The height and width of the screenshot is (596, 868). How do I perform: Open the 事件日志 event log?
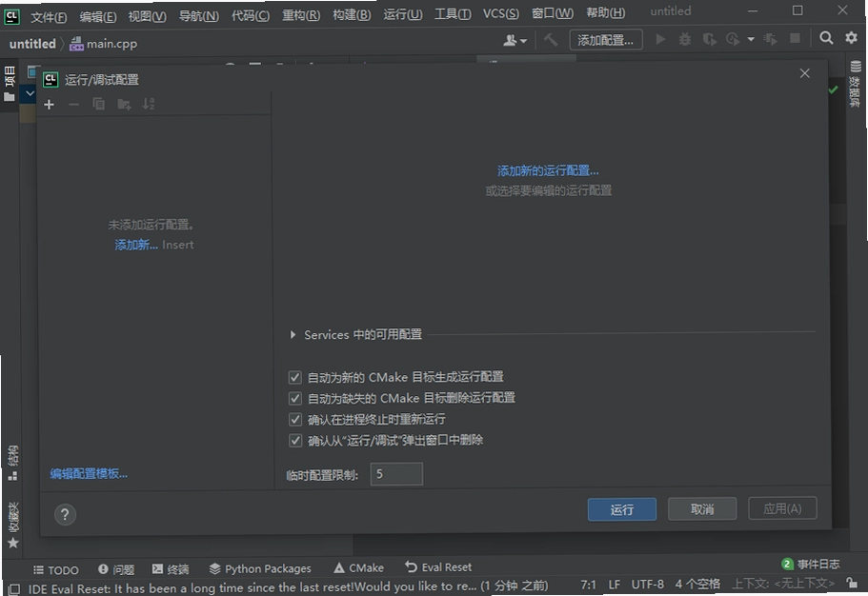point(811,564)
